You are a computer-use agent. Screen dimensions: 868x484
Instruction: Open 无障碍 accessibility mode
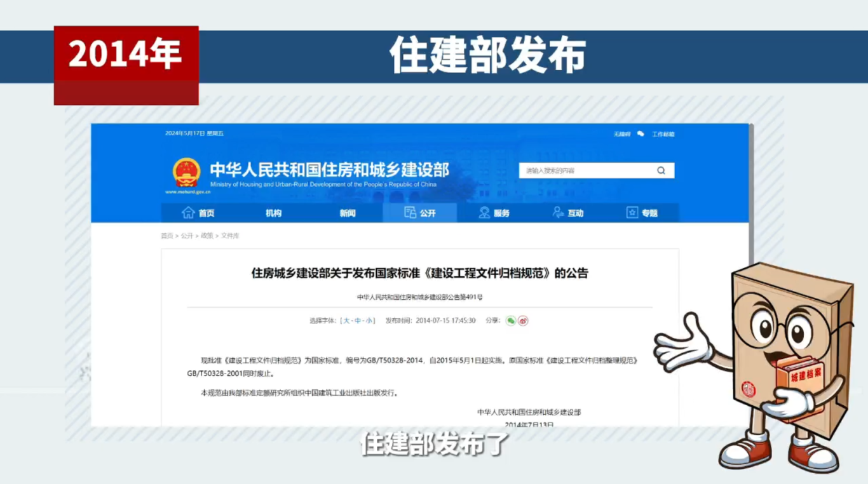point(621,134)
